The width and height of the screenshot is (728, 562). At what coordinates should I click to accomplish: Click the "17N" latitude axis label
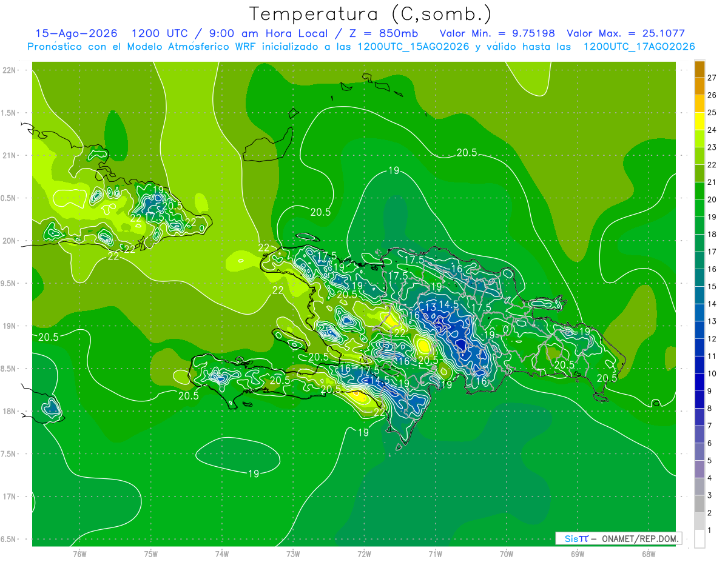pyautogui.click(x=9, y=497)
